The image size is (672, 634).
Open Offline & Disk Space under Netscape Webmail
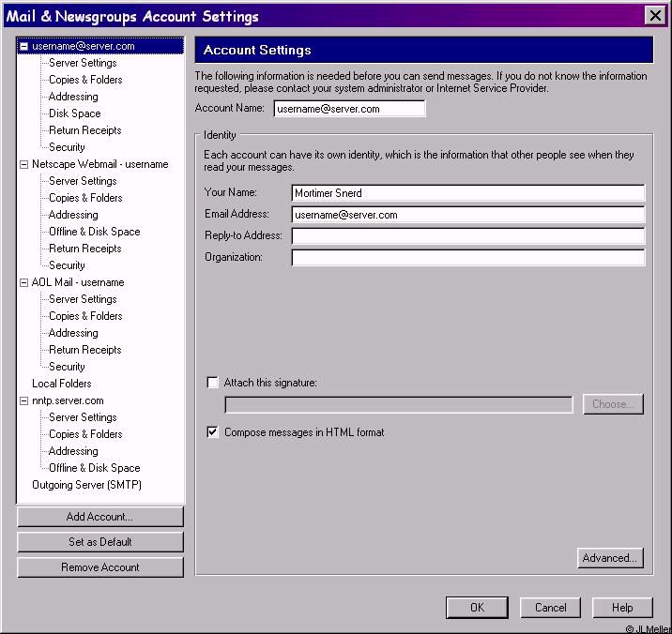tap(94, 232)
